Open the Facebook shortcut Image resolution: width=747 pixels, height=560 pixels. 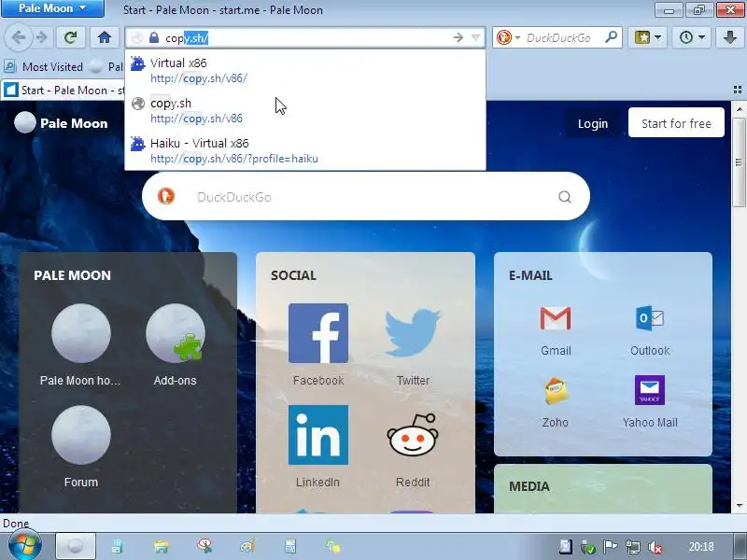(x=318, y=344)
